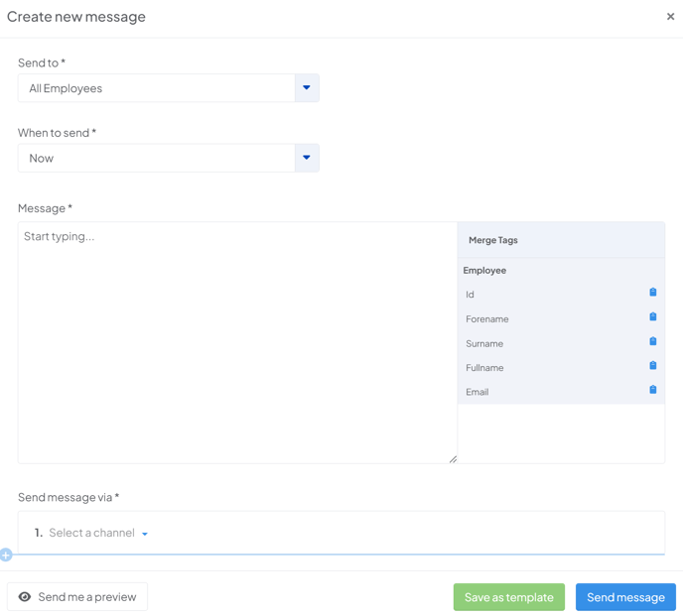
Task: Copy the Surname merge tag clipboard icon
Action: [x=652, y=341]
